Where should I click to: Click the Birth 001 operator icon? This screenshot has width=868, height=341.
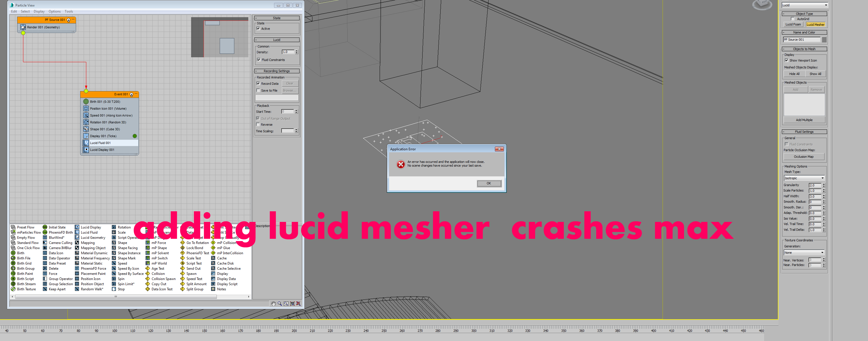pyautogui.click(x=86, y=102)
